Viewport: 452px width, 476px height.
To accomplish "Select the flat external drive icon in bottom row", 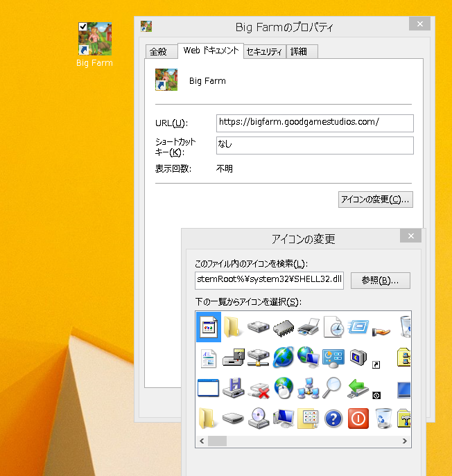I will click(233, 418).
